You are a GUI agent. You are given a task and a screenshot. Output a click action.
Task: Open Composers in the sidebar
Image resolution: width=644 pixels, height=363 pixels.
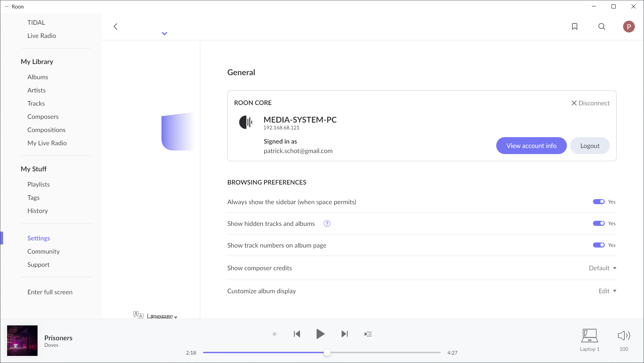click(43, 116)
